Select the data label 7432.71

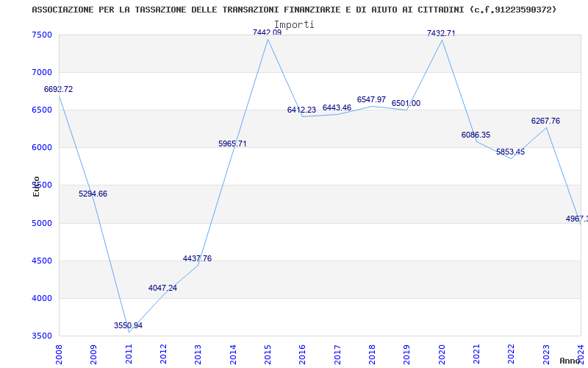coord(441,33)
